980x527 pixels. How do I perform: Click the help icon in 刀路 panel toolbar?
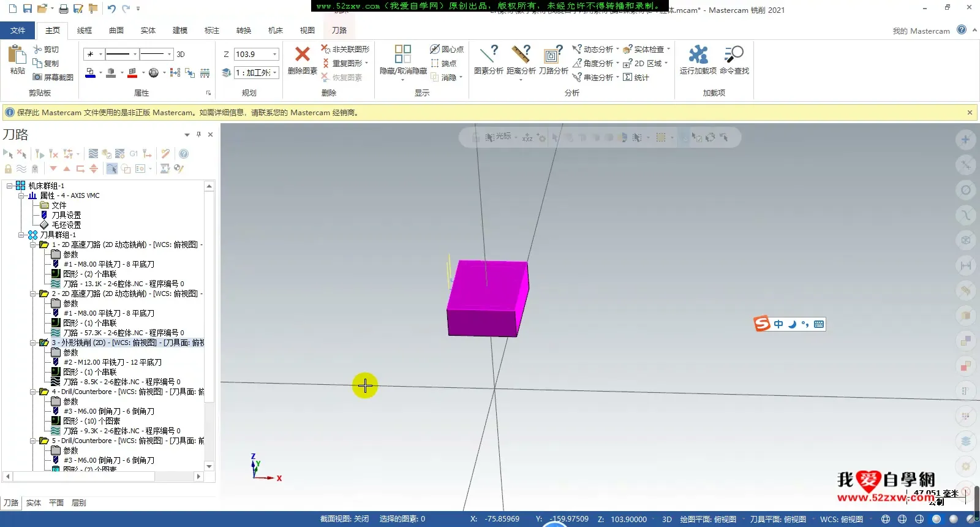tap(184, 154)
